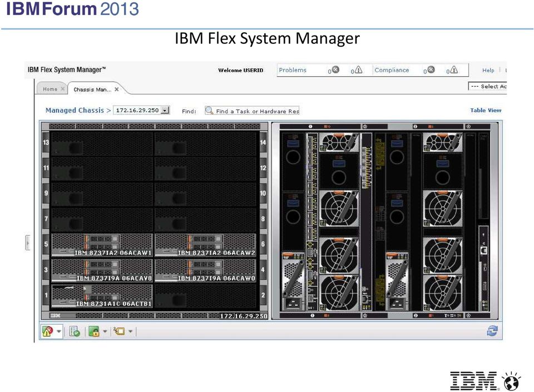The image size is (534, 392).
Task: Click the magnifier icon in Find box
Action: click(209, 111)
